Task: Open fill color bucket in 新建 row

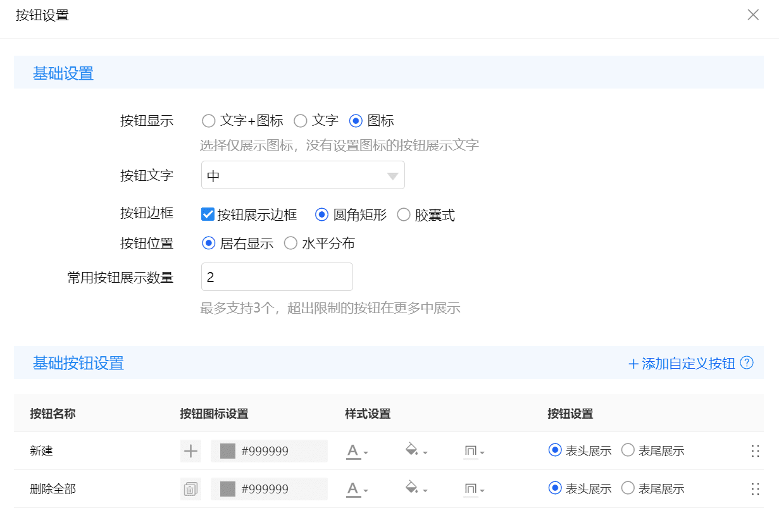Action: [x=416, y=451]
